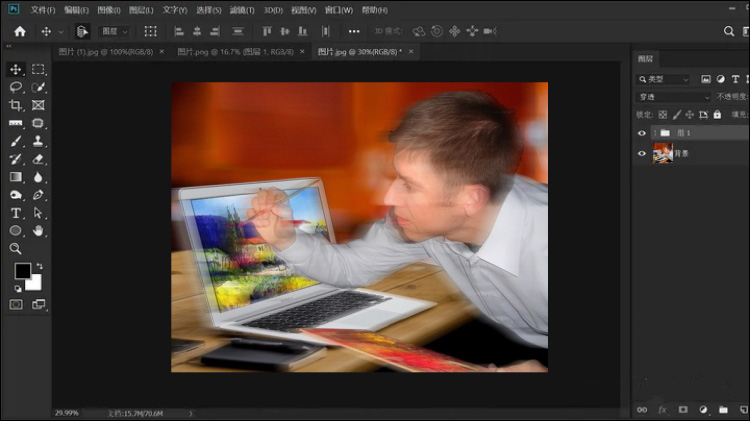Hide the Background layer visibility
This screenshot has width=750, height=421.
(642, 154)
